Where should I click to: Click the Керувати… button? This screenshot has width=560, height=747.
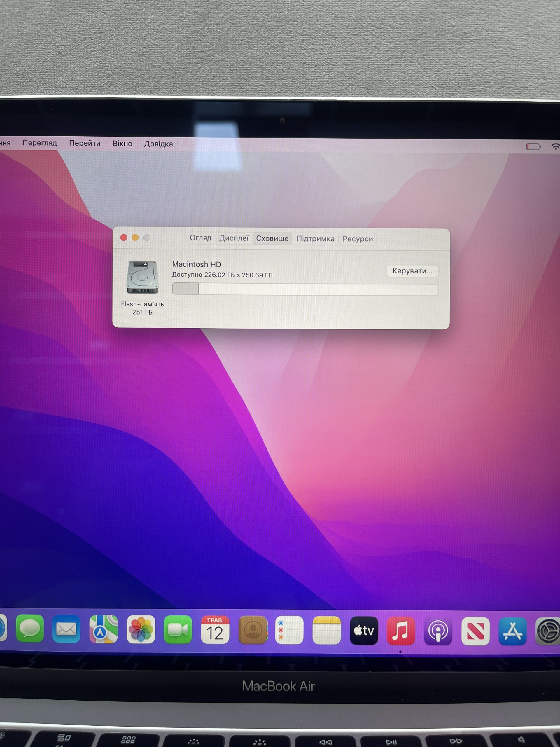[412, 271]
